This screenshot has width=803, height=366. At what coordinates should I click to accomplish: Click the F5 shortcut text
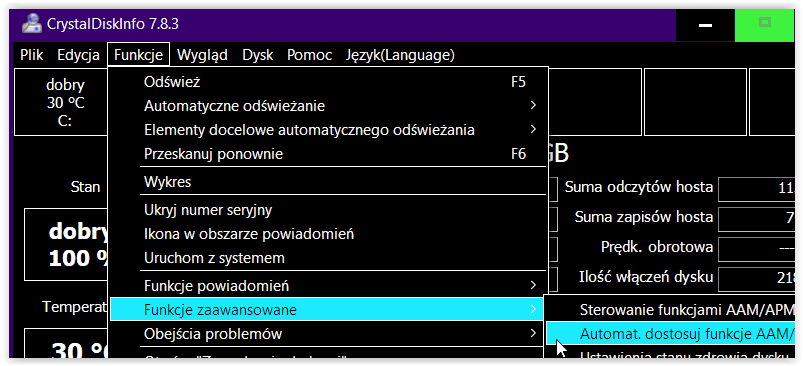(x=518, y=82)
